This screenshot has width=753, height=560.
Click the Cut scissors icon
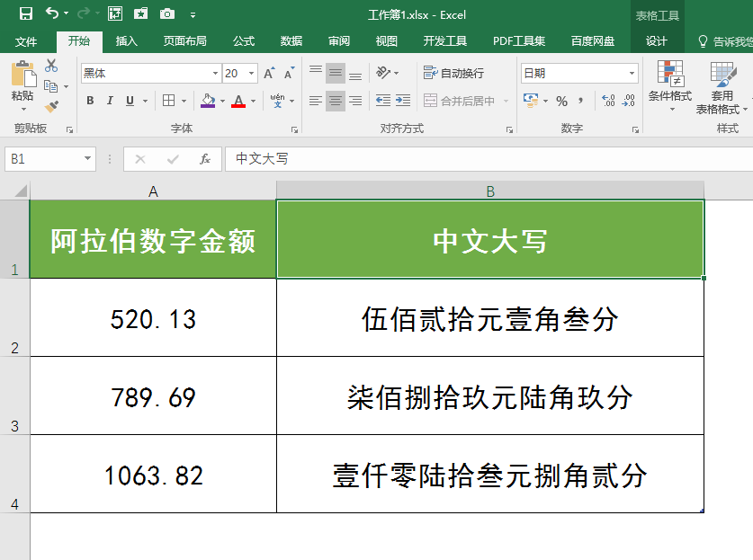51,66
